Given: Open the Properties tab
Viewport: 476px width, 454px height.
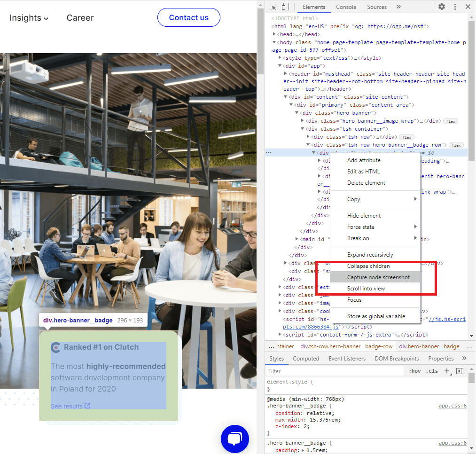Looking at the screenshot, I should 441,358.
